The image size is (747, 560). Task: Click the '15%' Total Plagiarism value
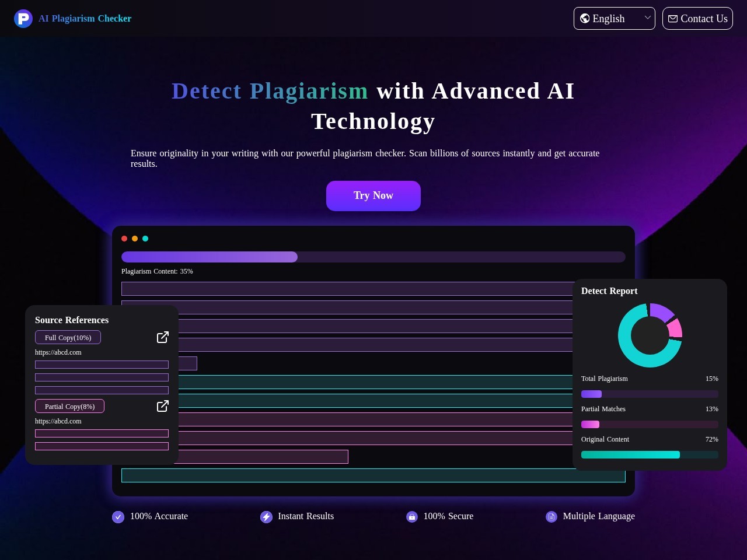tap(712, 379)
